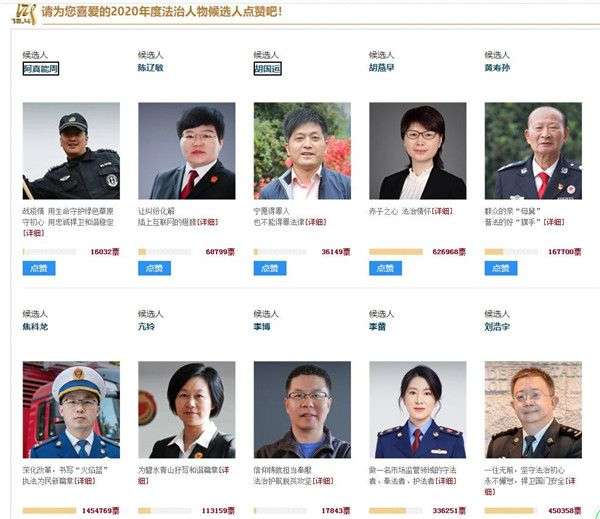Click photo of man in olive customs uniform

[x=533, y=410]
